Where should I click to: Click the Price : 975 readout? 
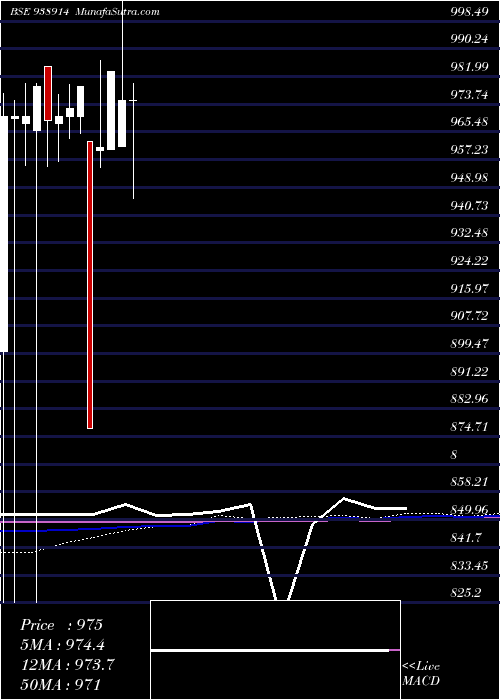pos(62,625)
